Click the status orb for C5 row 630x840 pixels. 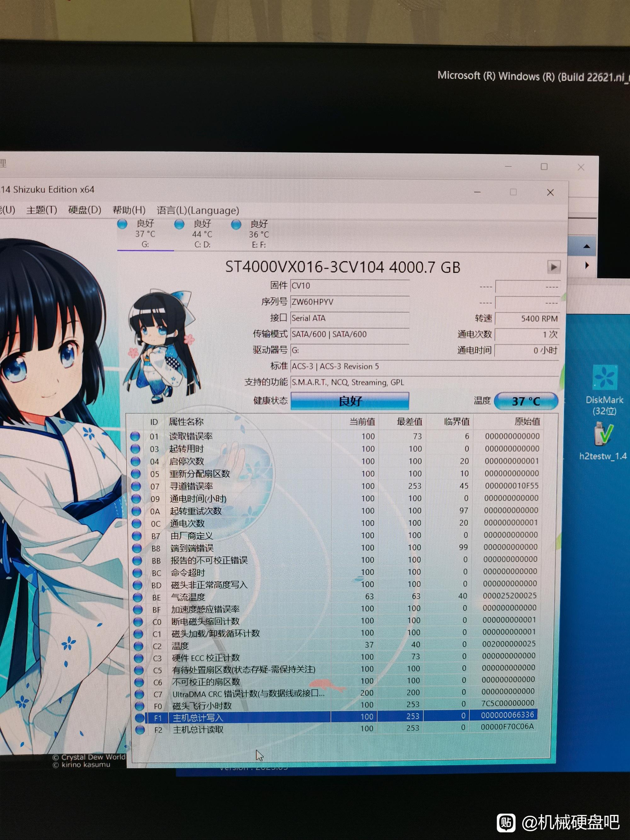[x=139, y=670]
